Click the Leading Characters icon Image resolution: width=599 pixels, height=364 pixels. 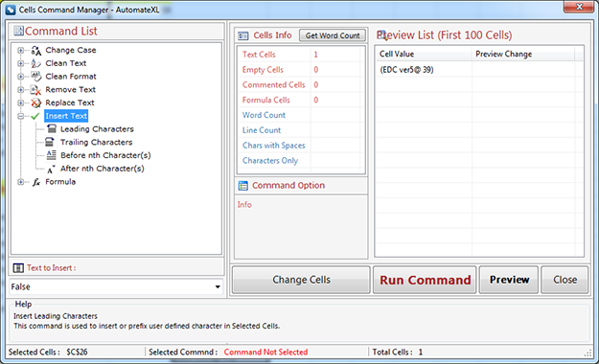tap(52, 128)
